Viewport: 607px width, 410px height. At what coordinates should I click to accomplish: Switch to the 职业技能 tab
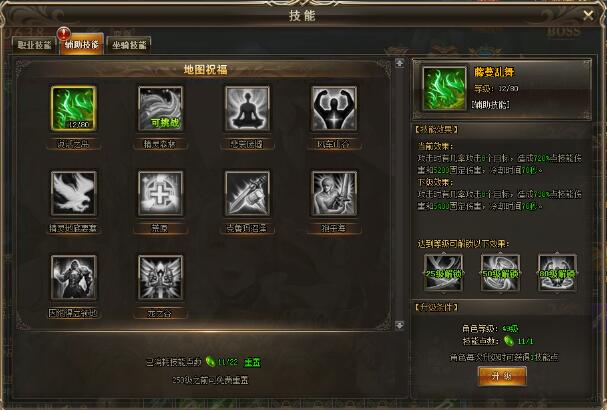click(34, 45)
